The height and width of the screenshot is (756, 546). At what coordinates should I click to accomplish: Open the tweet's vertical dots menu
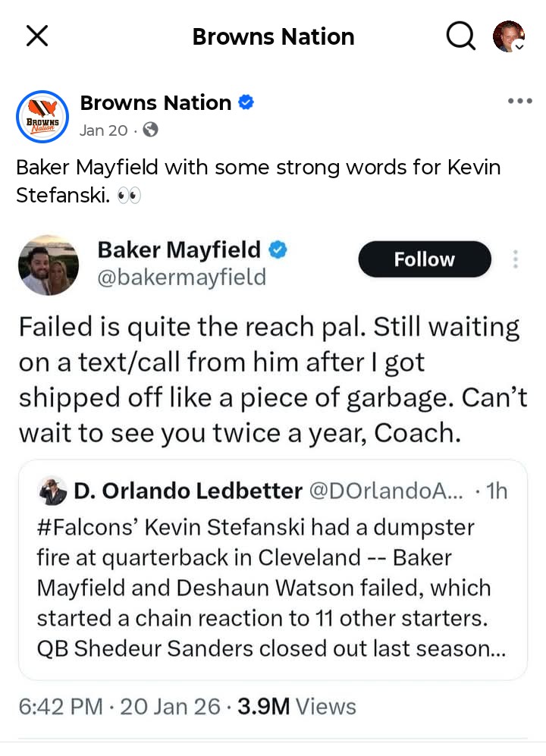[x=516, y=259]
